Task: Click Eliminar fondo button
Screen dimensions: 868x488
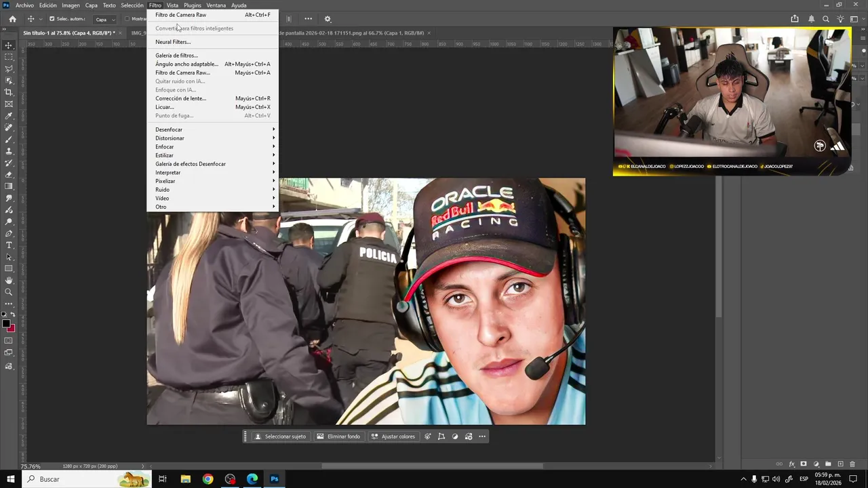Action: [x=338, y=436]
